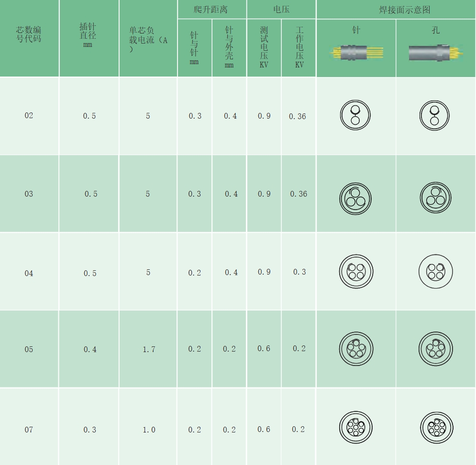Viewport: 476px width, 465px height.
Task: Click the socket connector photo under 孔 header
Action: 435,52
